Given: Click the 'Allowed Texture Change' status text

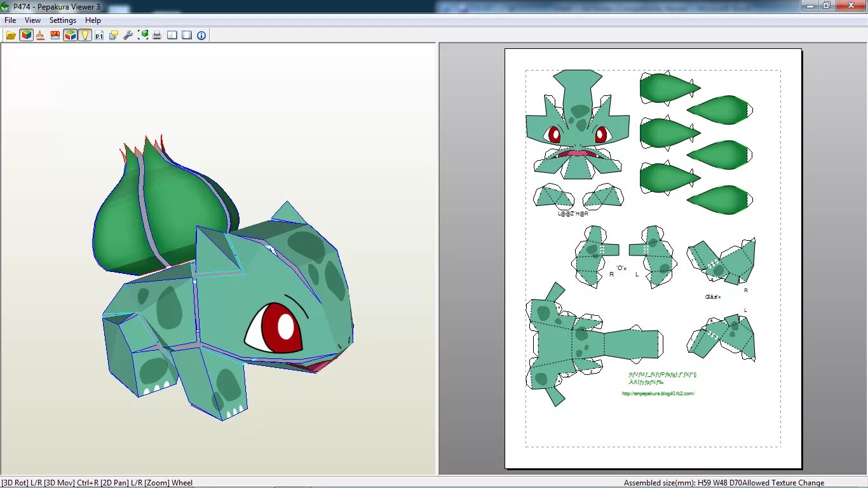Looking at the screenshot, I should pos(783,483).
